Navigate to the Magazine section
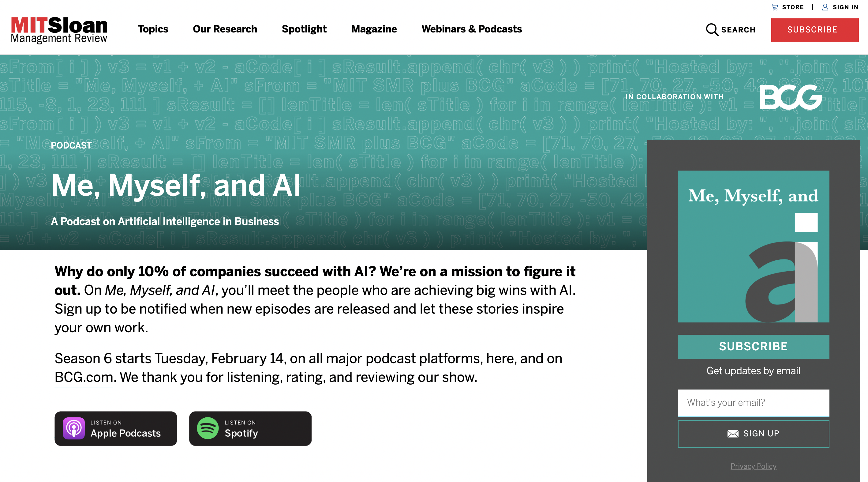This screenshot has width=868, height=482. pyautogui.click(x=374, y=29)
